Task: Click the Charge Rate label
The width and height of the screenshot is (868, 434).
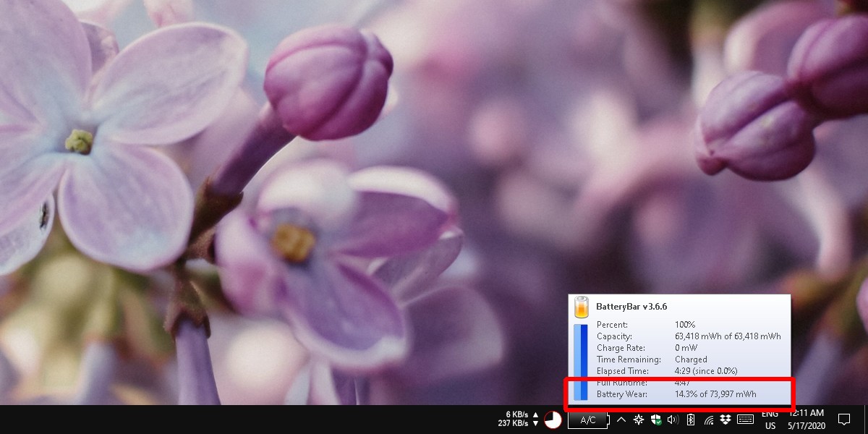Action: (619, 348)
